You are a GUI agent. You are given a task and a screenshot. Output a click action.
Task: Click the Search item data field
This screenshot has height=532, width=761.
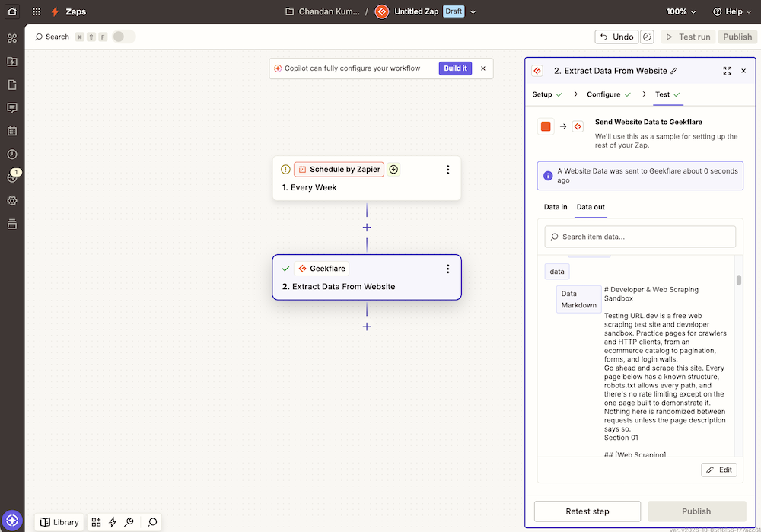coord(640,237)
